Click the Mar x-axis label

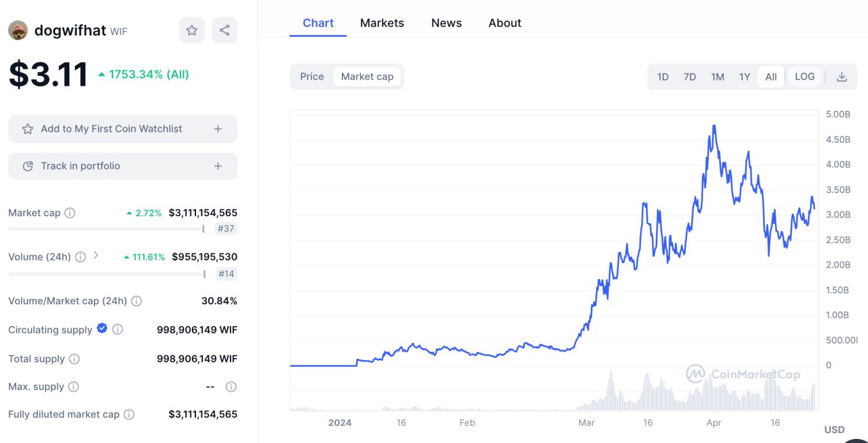tap(586, 423)
